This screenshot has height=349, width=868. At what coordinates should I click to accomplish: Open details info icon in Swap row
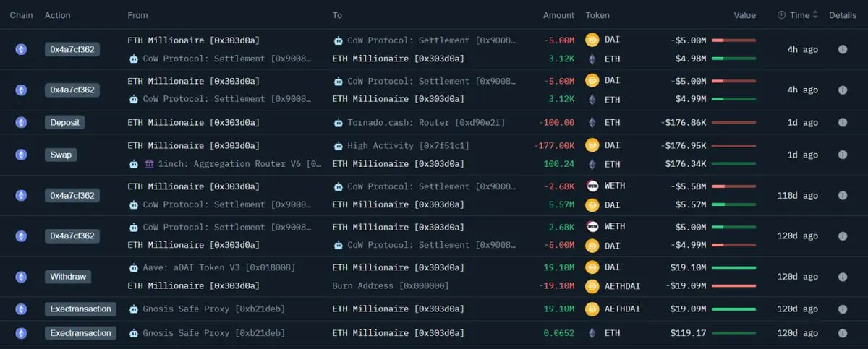pyautogui.click(x=843, y=155)
